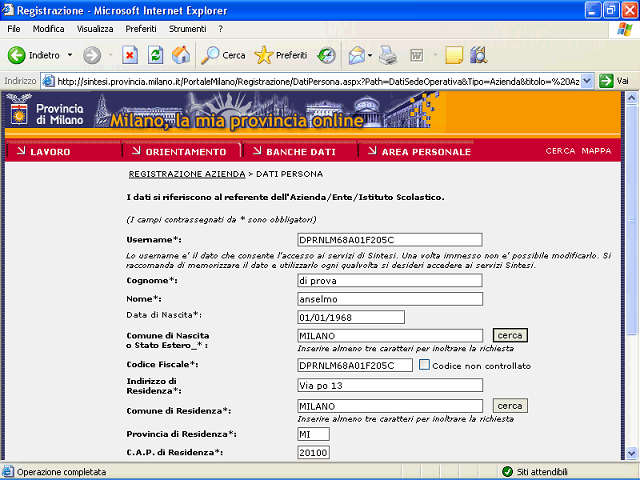Follow the REGISTRAZIONE AZIENDA breadcrumb link

pyautogui.click(x=187, y=174)
